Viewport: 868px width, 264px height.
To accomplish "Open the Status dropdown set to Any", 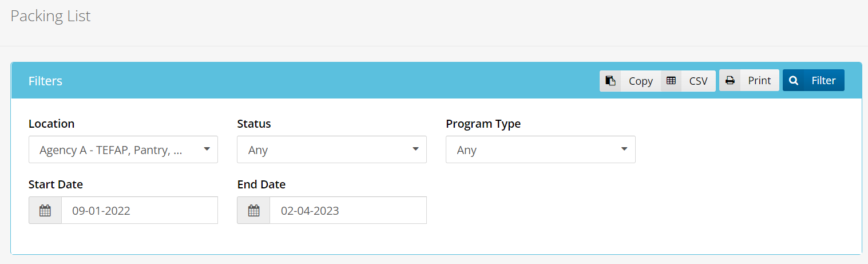I will point(332,150).
